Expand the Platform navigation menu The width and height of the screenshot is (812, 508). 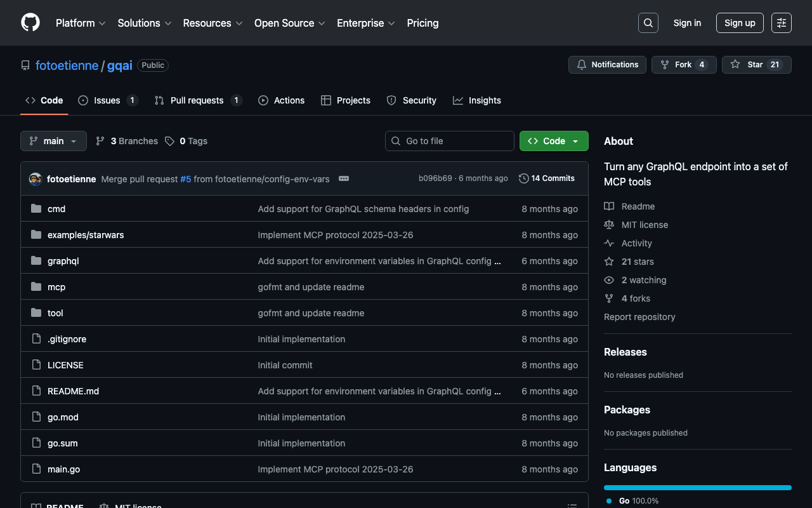(81, 23)
